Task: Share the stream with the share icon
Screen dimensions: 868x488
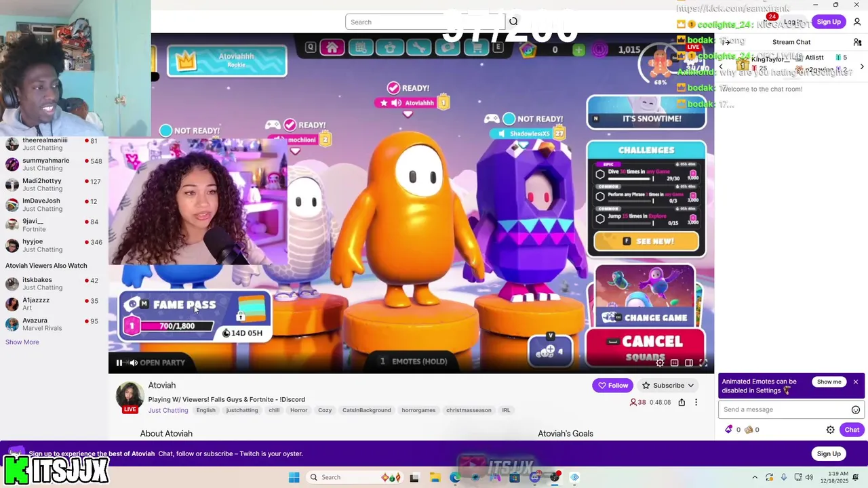Action: 682,402
